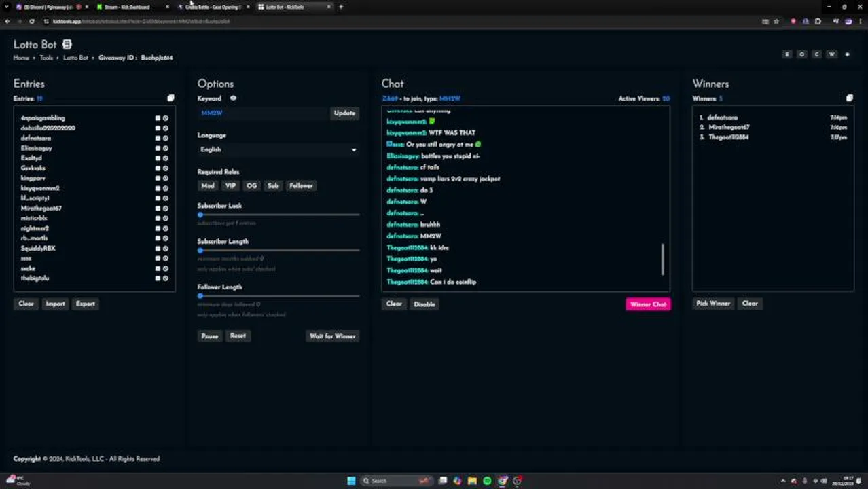Click the block icon for lil_scriptyl

[x=165, y=198]
